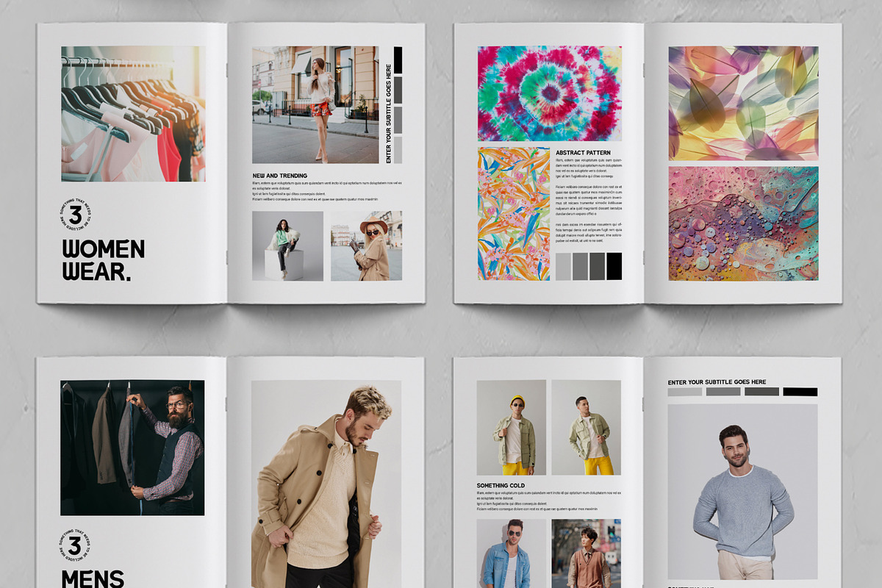The height and width of the screenshot is (588, 882).
Task: Open the tropical floral pattern image
Action: (x=513, y=214)
